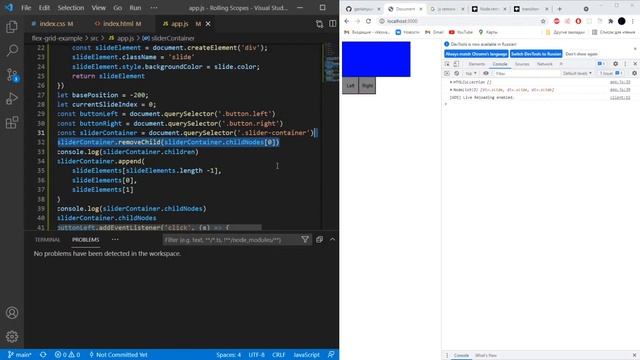Open the Sources tab in DevTools
This screenshot has height=360, width=640.
click(x=522, y=64)
